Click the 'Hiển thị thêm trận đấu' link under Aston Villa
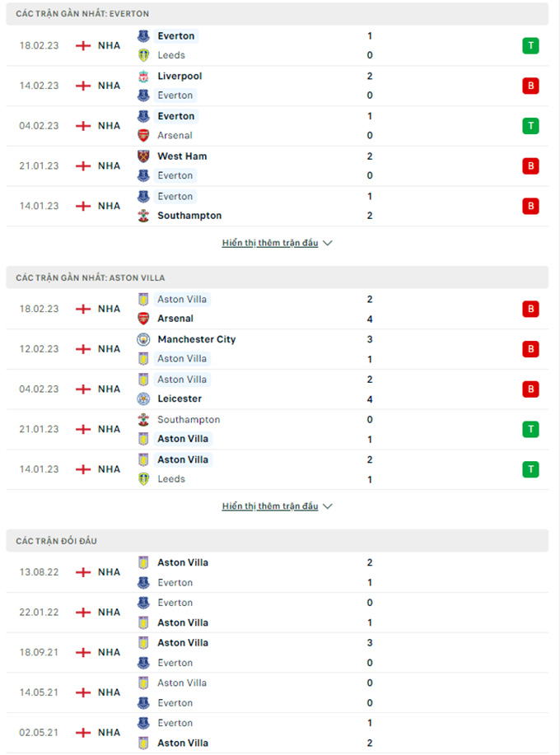This screenshot has height=755, width=560. click(270, 506)
